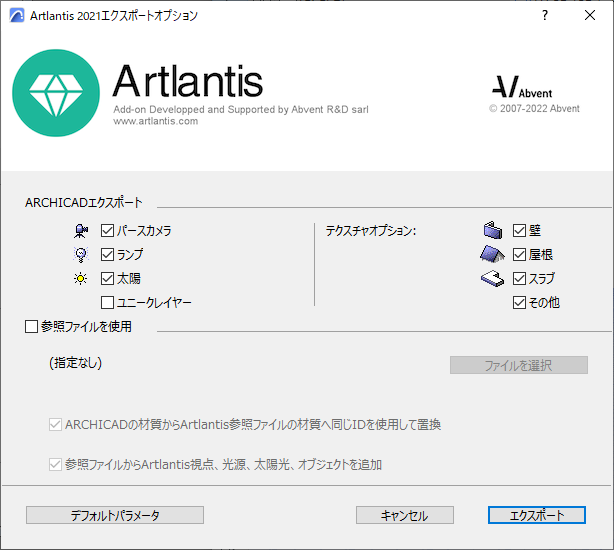This screenshot has width=614, height=550.
Task: Toggle the パースカメラ checkbox
Action: (x=107, y=231)
